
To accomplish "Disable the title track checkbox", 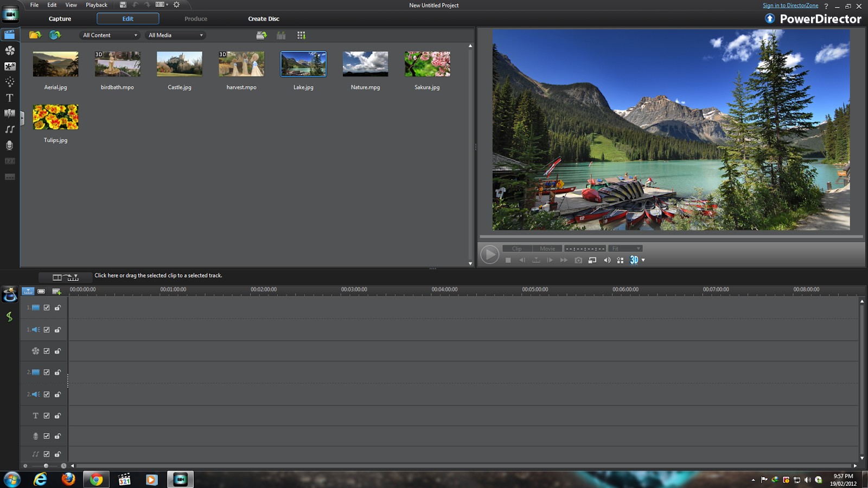I will 47,415.
